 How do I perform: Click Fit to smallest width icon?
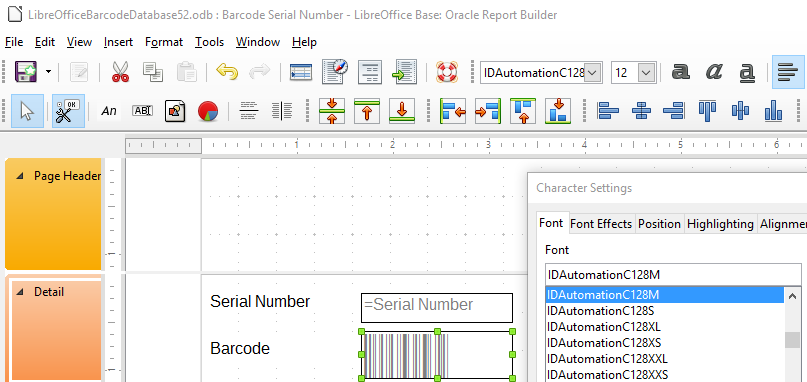point(453,111)
